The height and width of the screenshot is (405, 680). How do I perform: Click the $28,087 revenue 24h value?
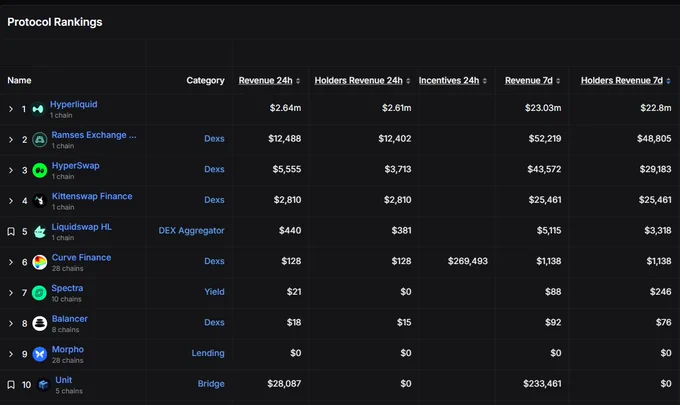pos(284,384)
